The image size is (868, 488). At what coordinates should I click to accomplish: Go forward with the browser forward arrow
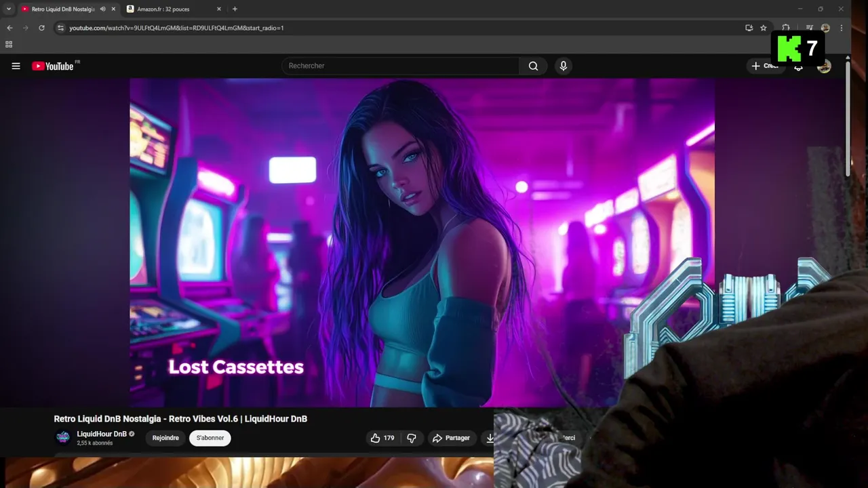tap(26, 28)
